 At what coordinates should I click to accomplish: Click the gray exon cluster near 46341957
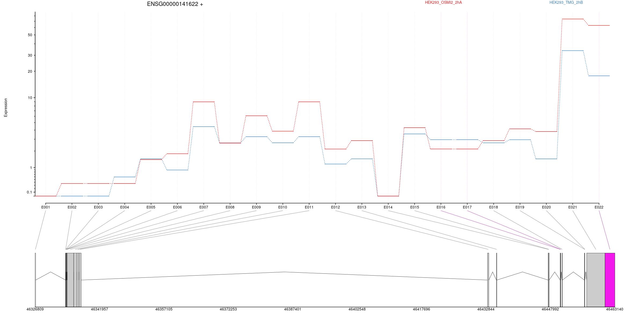click(x=74, y=280)
